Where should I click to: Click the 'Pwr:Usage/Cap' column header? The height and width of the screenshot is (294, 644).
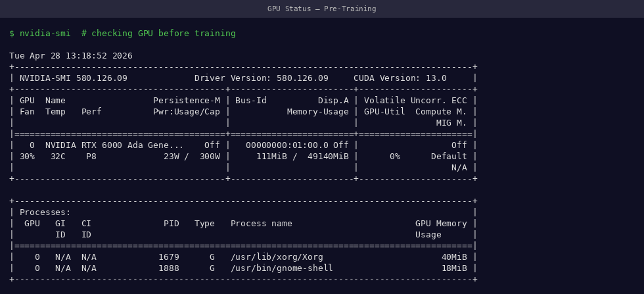(x=187, y=111)
